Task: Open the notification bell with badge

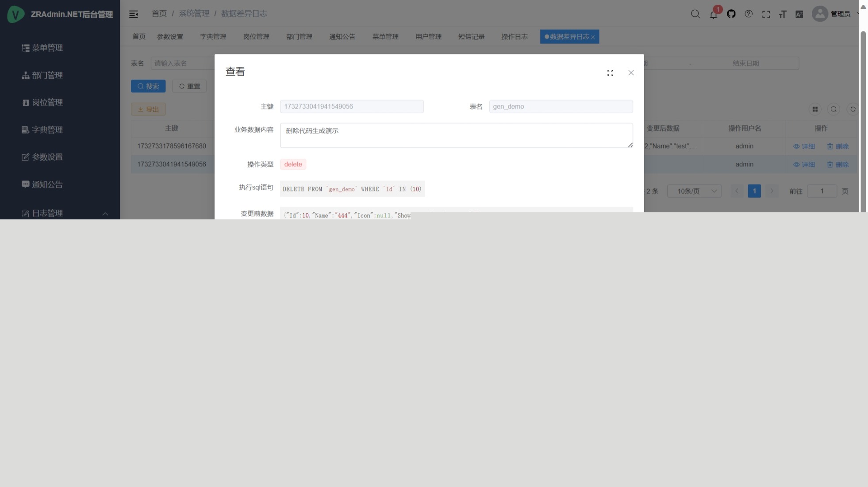Action: pos(713,14)
